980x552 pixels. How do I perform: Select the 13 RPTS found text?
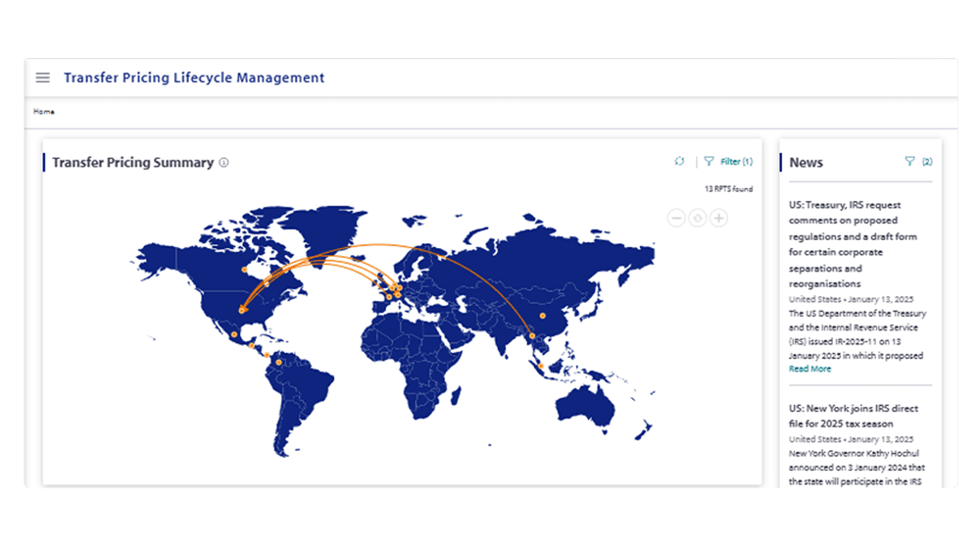tap(729, 189)
